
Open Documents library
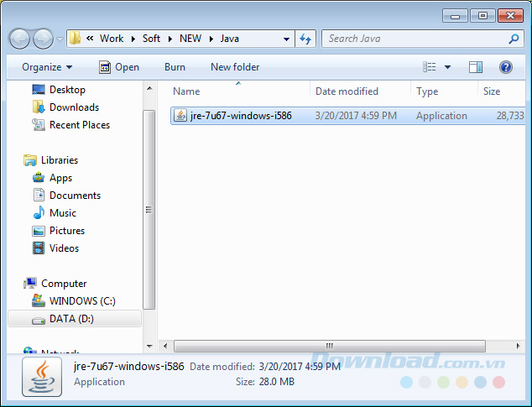75,196
